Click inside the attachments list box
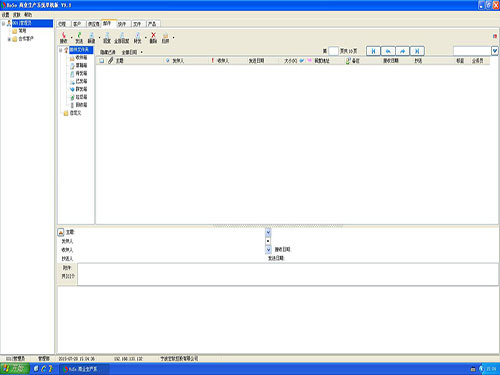500x375 pixels. tap(288, 274)
